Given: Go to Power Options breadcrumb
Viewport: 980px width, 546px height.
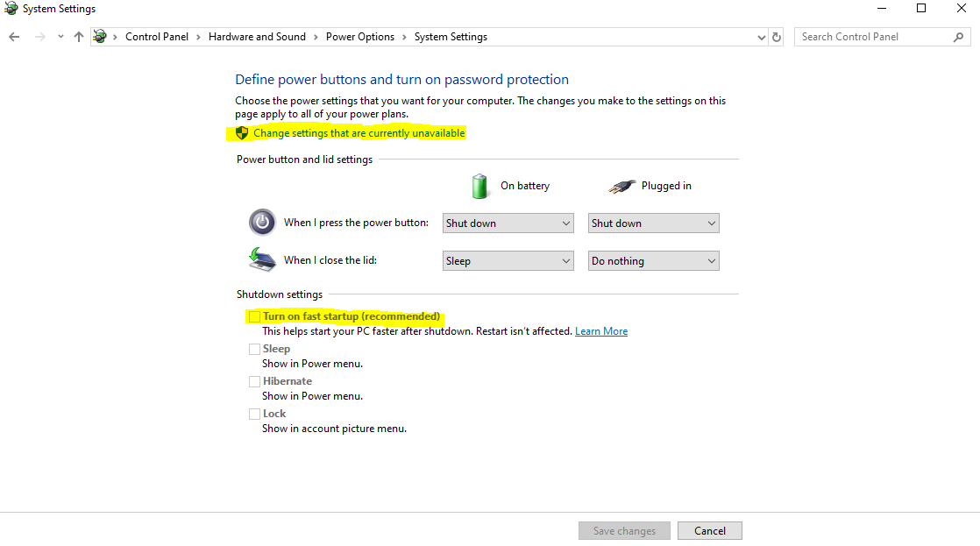Looking at the screenshot, I should (360, 37).
